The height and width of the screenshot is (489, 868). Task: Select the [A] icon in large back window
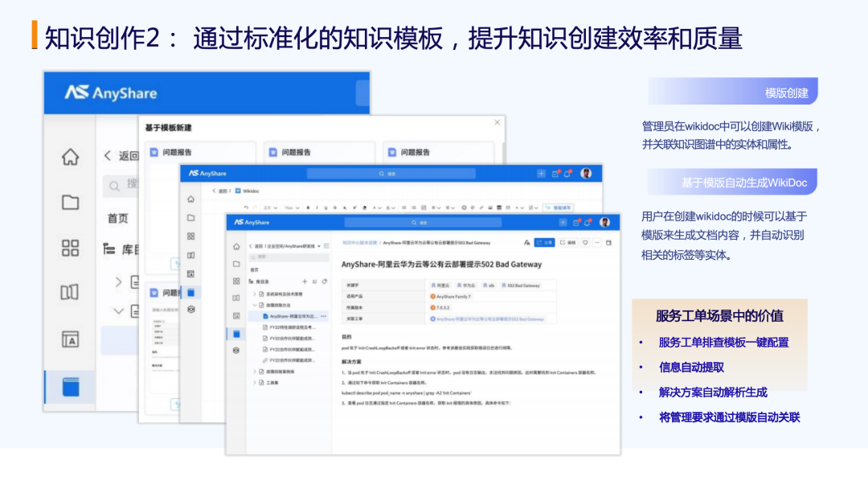70,339
